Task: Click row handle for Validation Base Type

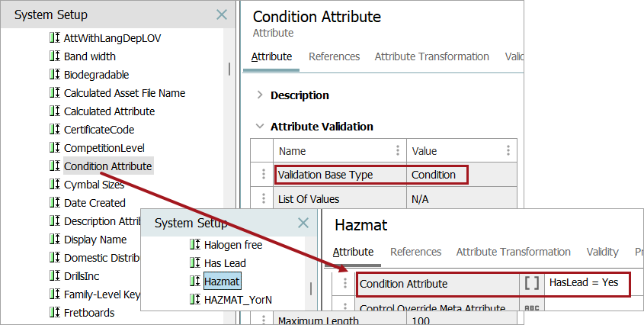Action: [x=264, y=175]
